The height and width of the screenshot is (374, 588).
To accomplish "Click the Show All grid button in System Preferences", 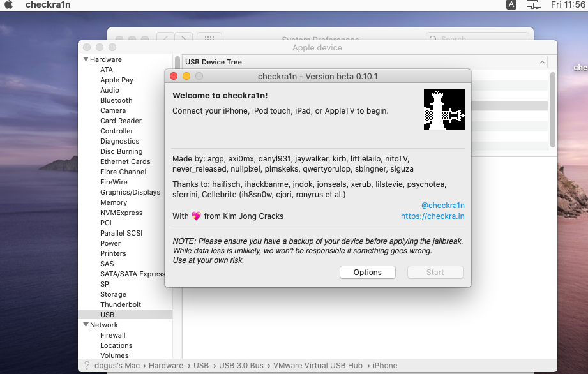I will 209,38.
